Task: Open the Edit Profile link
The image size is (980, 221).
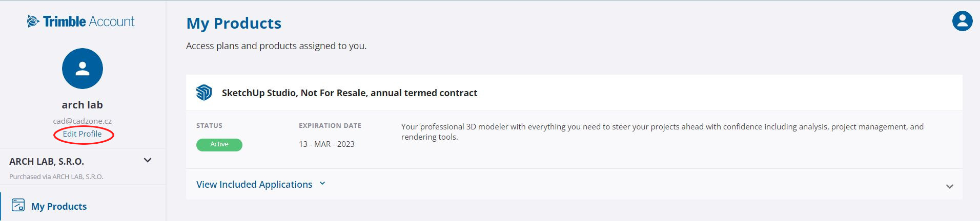Action: [x=83, y=134]
